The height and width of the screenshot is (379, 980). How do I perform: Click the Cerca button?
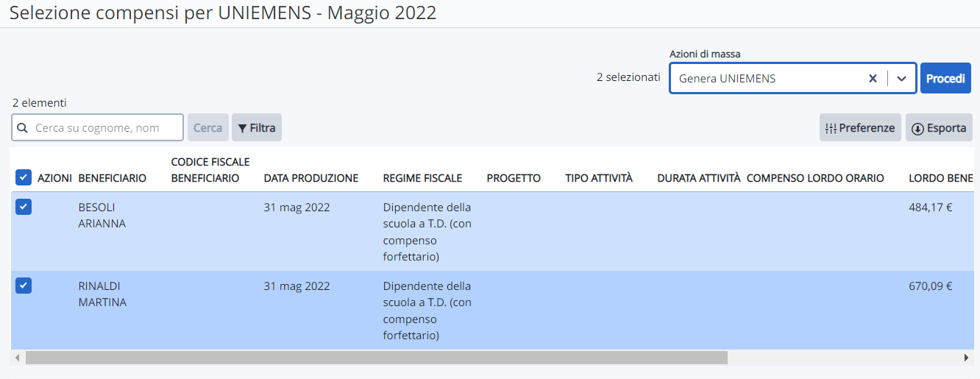(x=207, y=127)
